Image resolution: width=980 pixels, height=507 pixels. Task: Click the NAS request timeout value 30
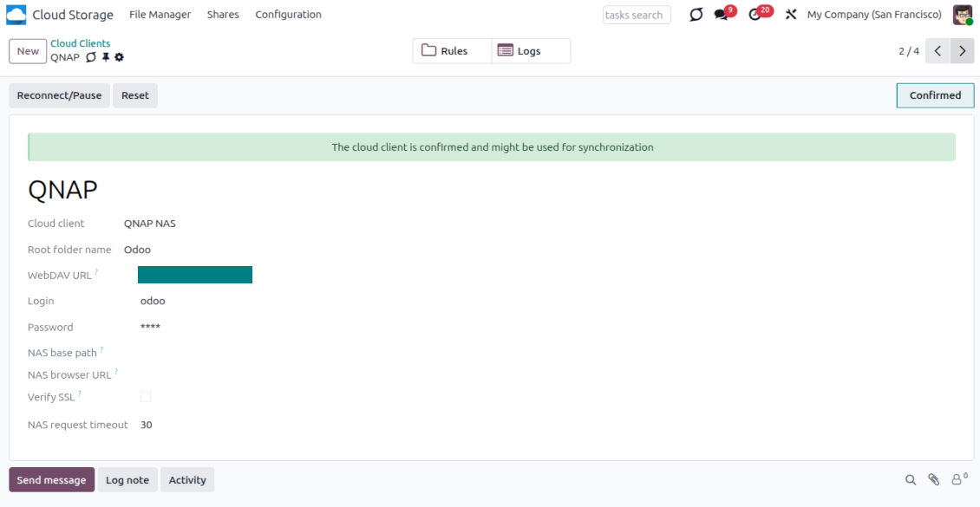tap(147, 426)
